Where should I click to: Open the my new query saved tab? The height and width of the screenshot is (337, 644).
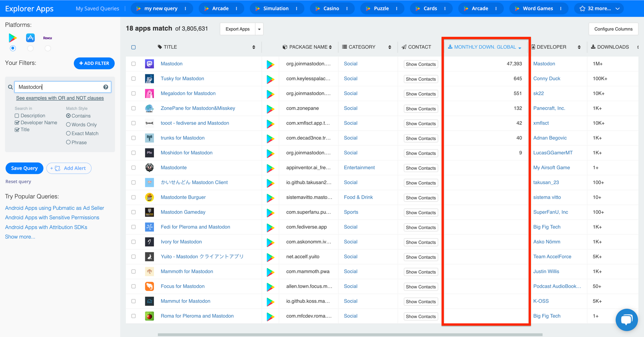coord(161,9)
